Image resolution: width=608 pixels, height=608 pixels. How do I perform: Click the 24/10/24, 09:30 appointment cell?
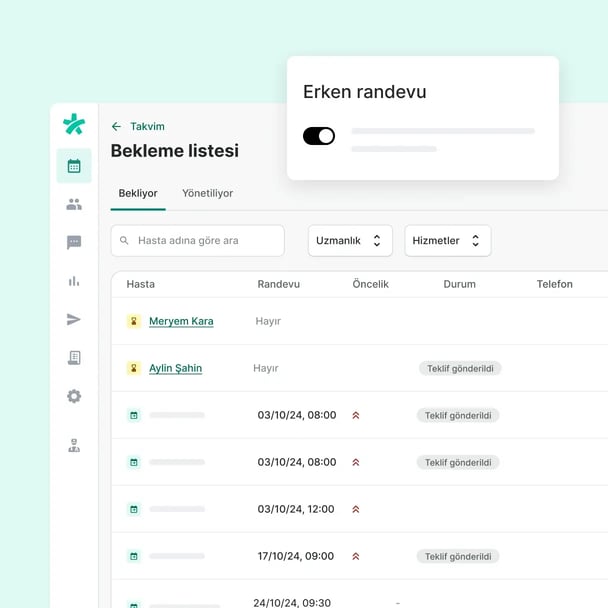292,603
